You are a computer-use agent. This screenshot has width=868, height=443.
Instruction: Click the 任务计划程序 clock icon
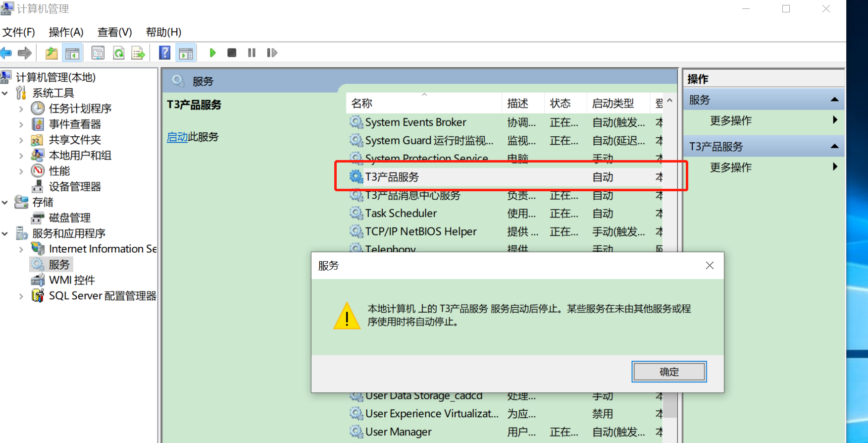38,108
